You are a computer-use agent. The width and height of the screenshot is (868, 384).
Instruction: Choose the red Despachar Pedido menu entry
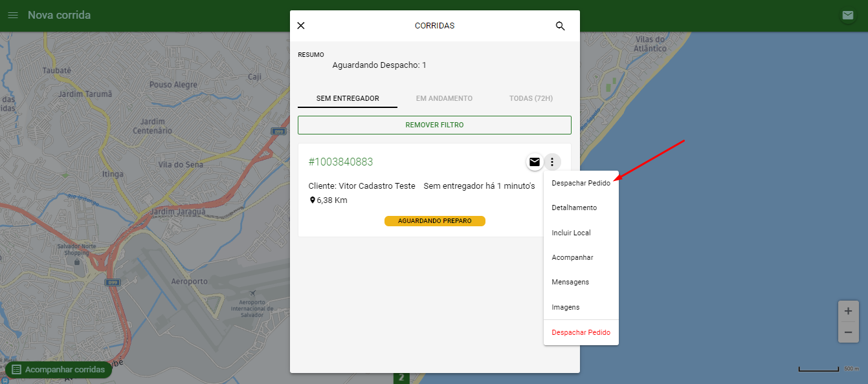[x=581, y=332]
